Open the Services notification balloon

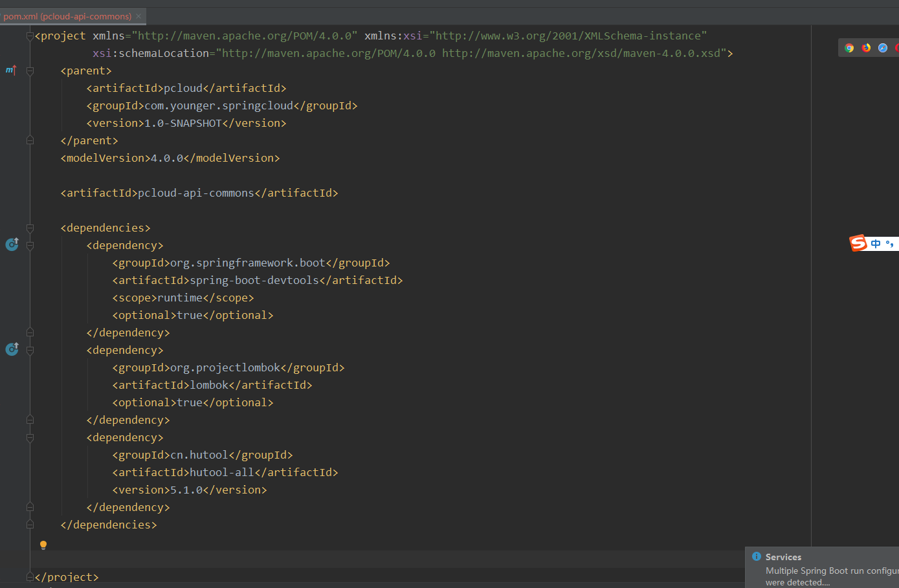click(x=822, y=568)
